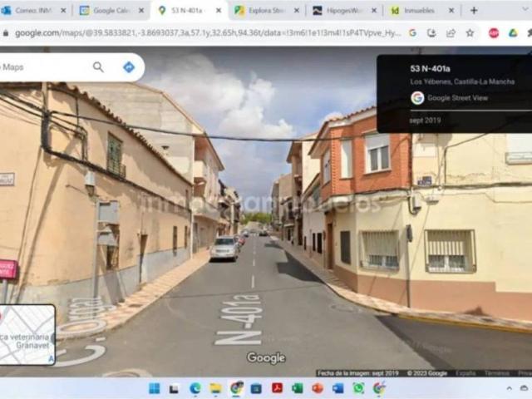Click the © 2023 Google footer text
Viewport: 532px width, 399px height.
click(x=426, y=373)
